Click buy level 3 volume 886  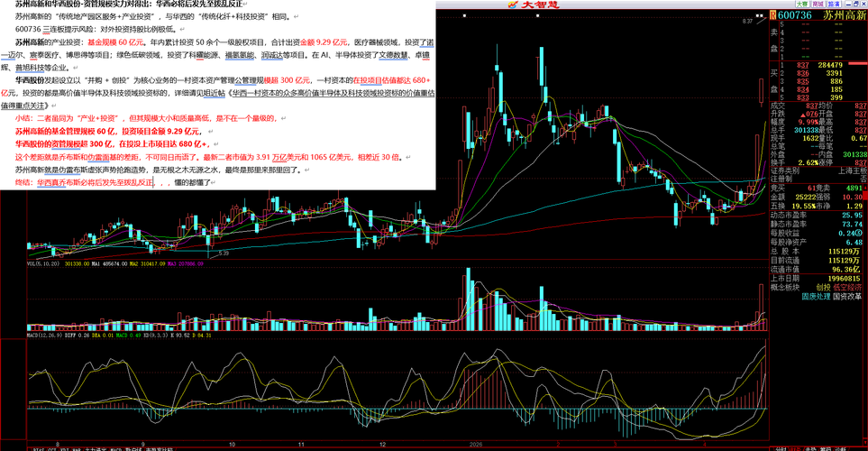point(836,81)
